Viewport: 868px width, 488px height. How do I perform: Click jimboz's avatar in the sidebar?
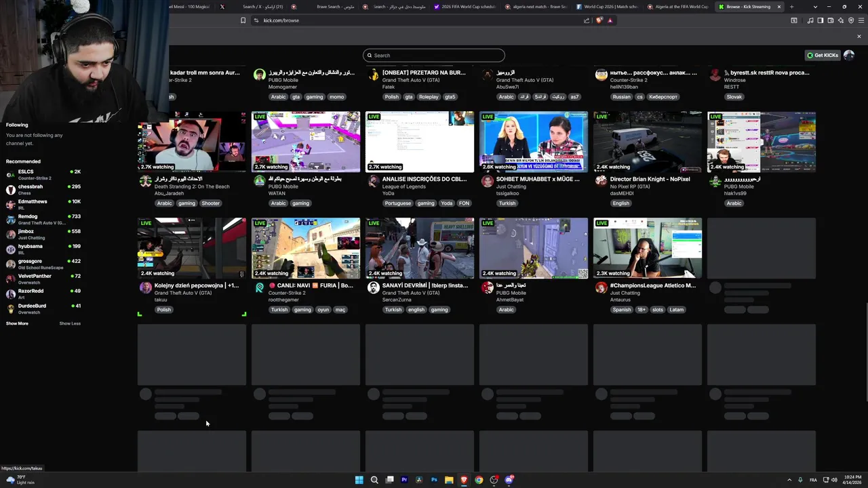[10, 234]
